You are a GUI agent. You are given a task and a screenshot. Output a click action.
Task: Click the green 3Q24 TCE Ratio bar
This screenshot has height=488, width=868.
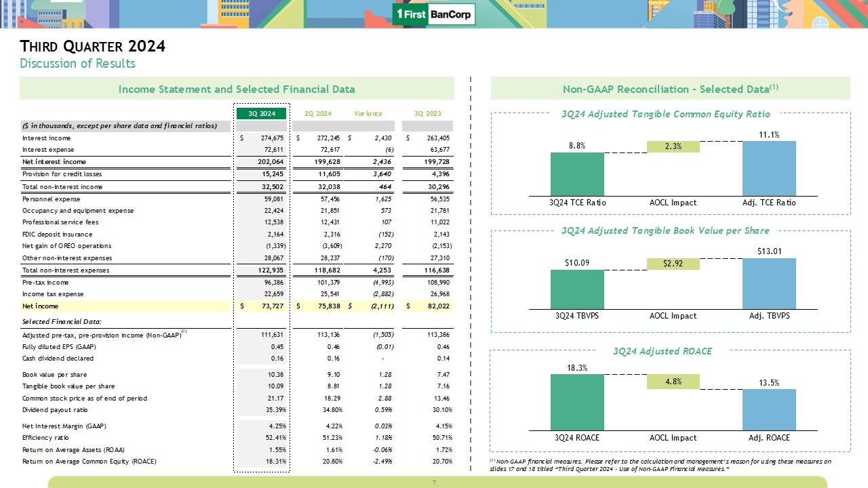pyautogui.click(x=576, y=174)
